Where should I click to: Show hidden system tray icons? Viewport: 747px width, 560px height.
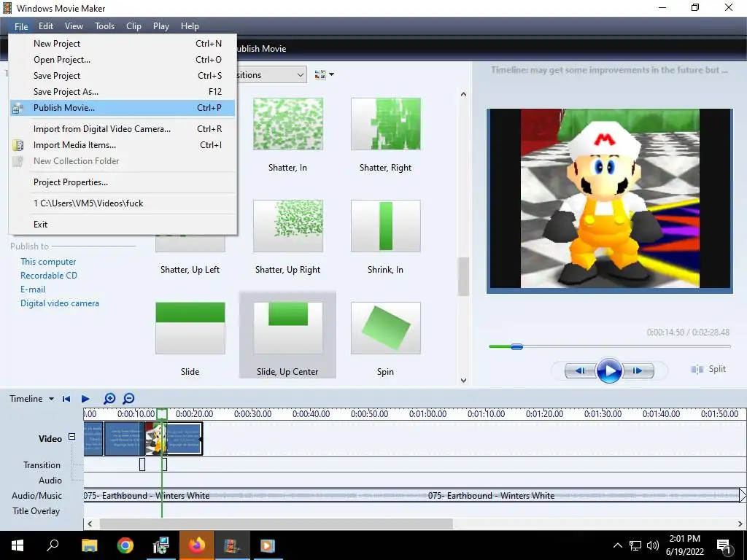617,545
